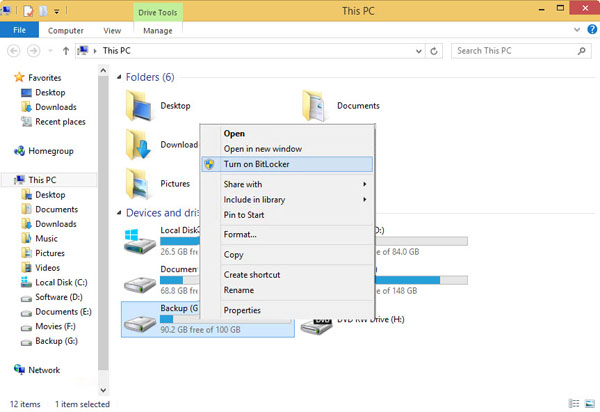
Task: Click the Local Disk C usage bar
Action: tap(180, 241)
